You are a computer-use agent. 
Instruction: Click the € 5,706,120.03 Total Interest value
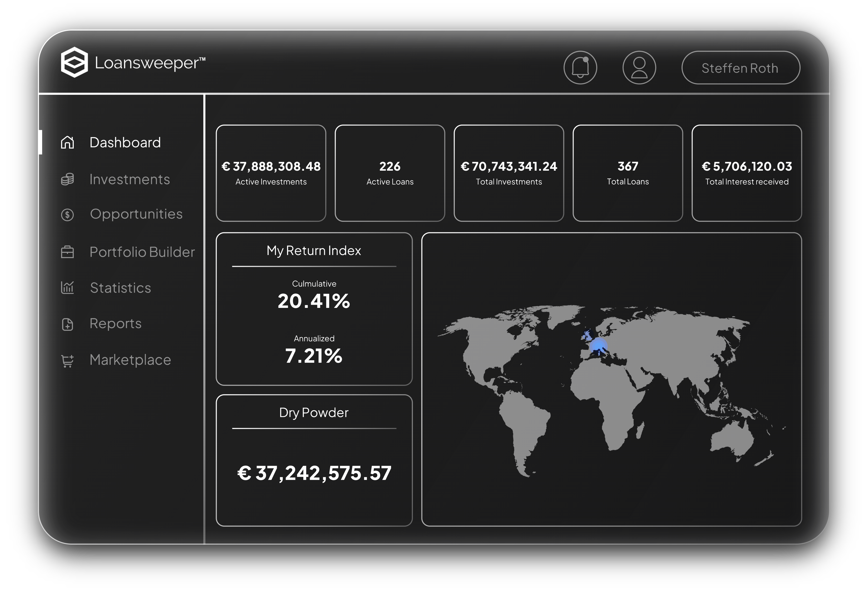coord(747,166)
